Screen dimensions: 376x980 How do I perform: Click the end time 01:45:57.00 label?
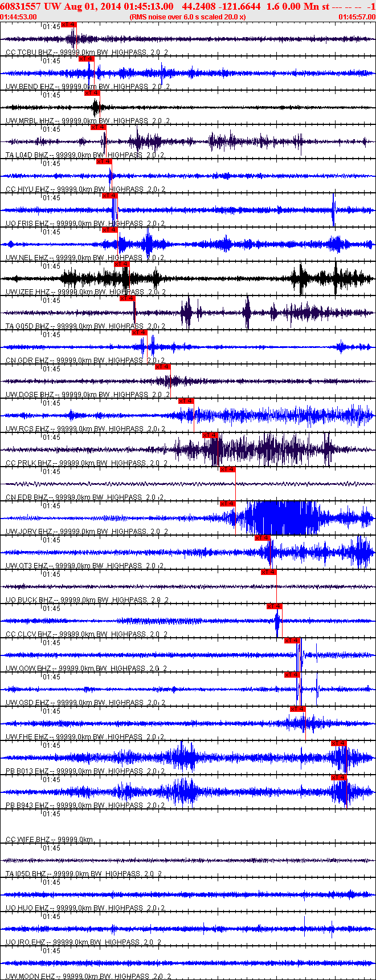[357, 17]
